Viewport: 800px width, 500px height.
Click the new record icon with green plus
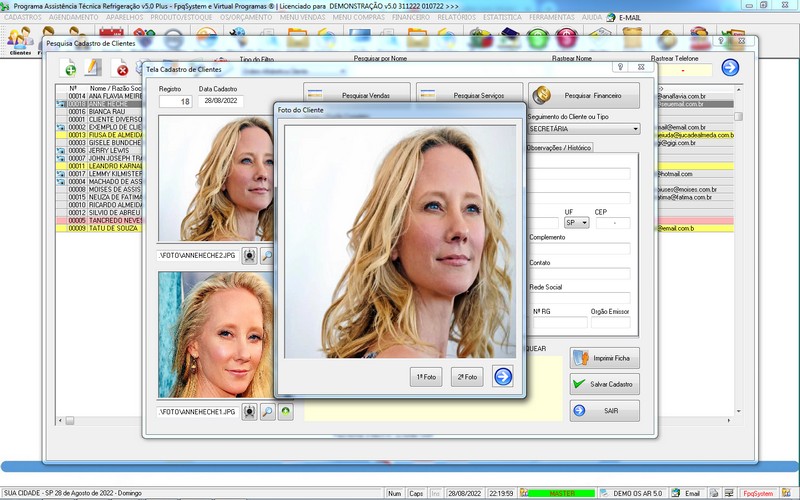69,68
